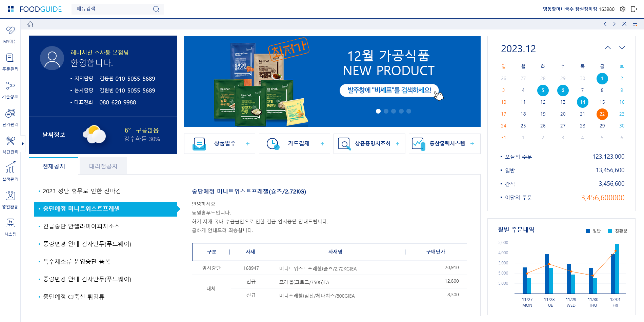Select December 6 on the calendar

tap(563, 90)
